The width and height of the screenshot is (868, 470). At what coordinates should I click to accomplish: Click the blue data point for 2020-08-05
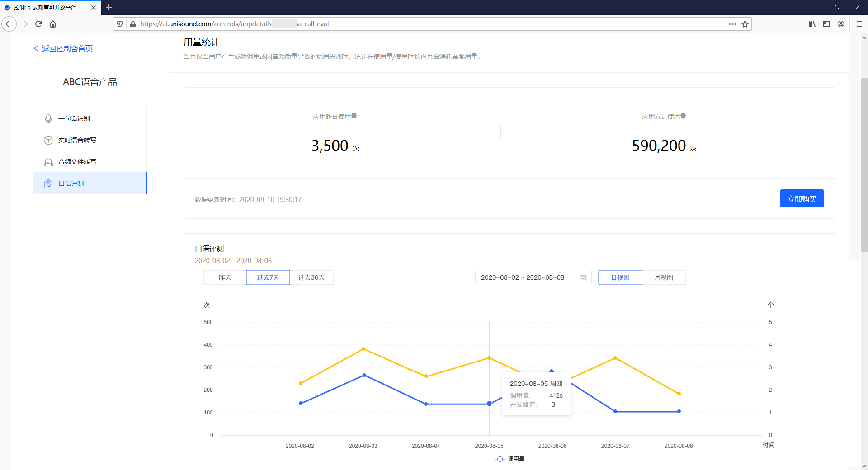(x=489, y=404)
